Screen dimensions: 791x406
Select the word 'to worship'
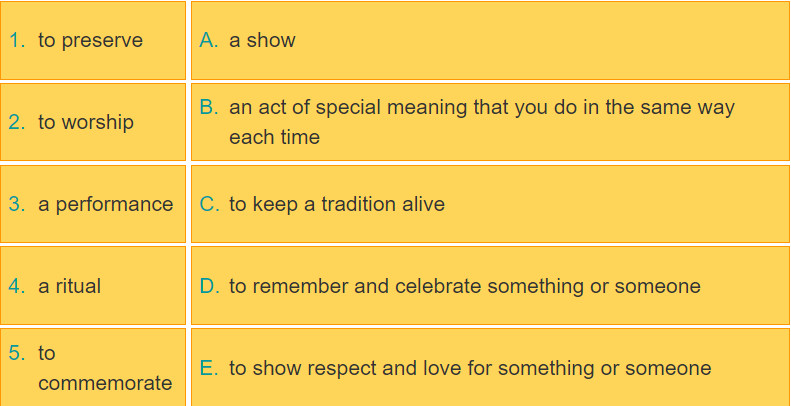tap(86, 122)
